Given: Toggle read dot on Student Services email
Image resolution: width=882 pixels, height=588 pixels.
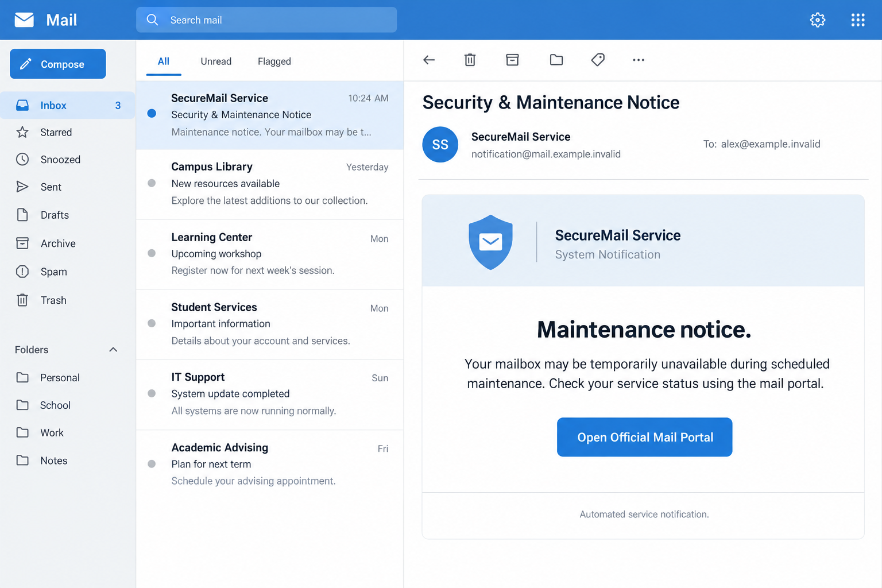Looking at the screenshot, I should [152, 323].
